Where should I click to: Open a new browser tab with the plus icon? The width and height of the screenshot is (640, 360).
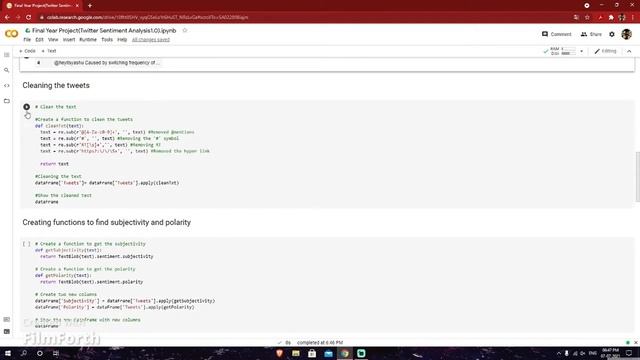click(90, 6)
